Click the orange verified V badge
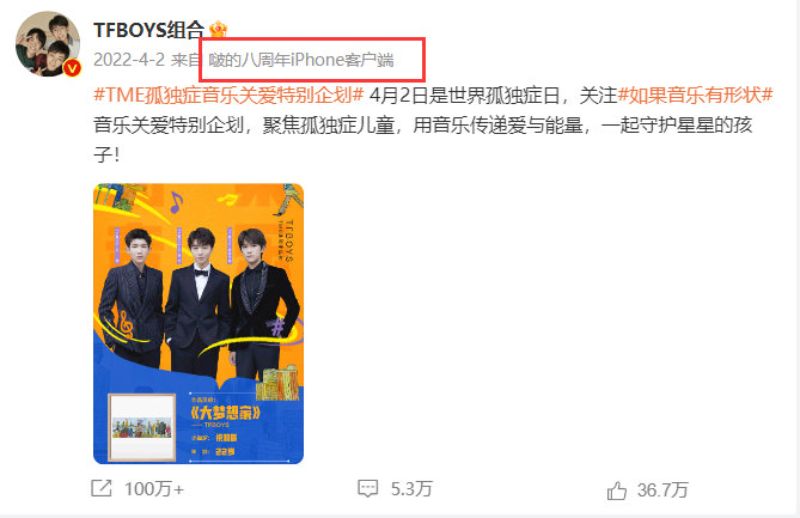 click(72, 67)
